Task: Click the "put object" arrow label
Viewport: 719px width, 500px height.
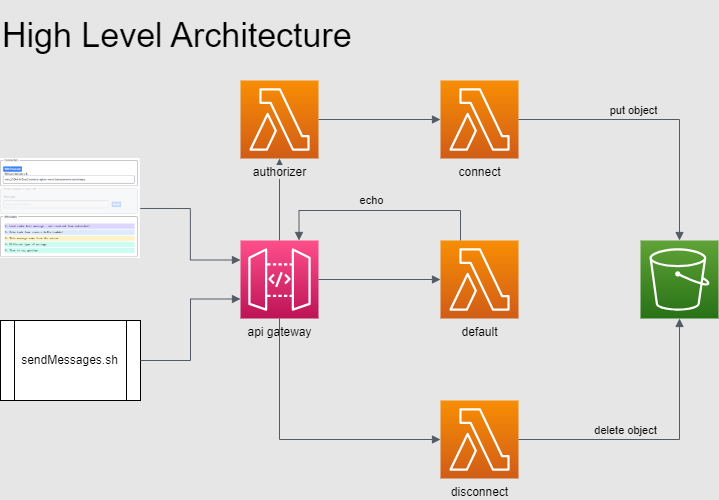Action: pyautogui.click(x=633, y=110)
